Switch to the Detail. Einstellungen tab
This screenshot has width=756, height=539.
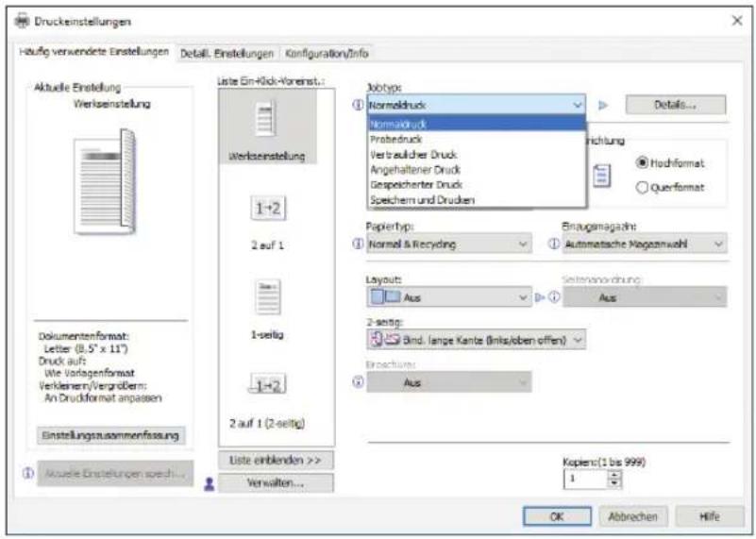227,53
